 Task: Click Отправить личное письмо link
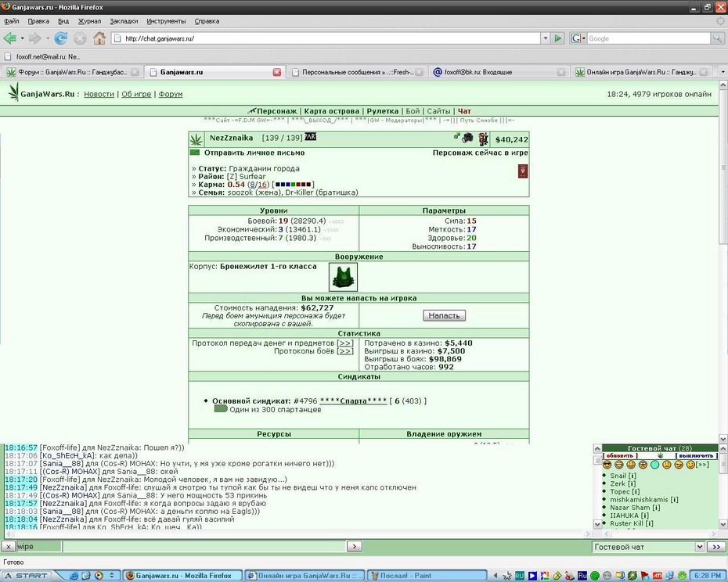pos(254,153)
